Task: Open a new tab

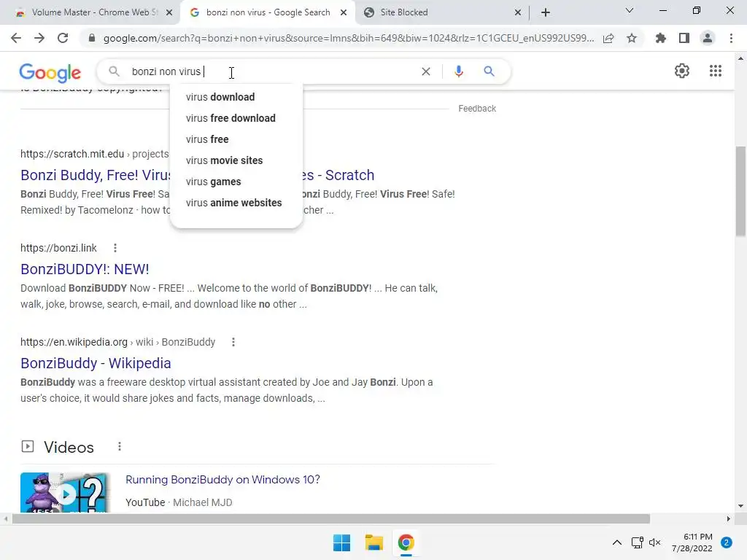Action: coord(546,13)
